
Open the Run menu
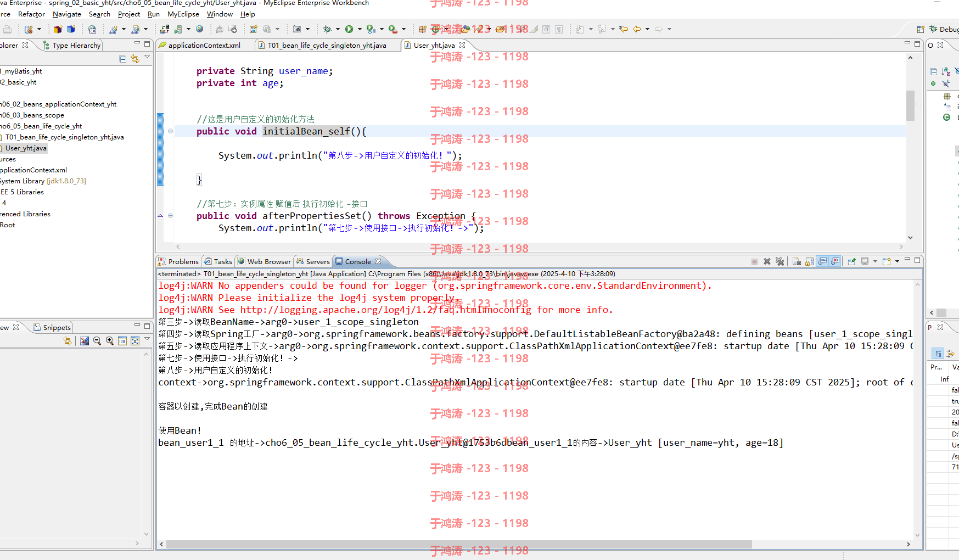pos(154,14)
